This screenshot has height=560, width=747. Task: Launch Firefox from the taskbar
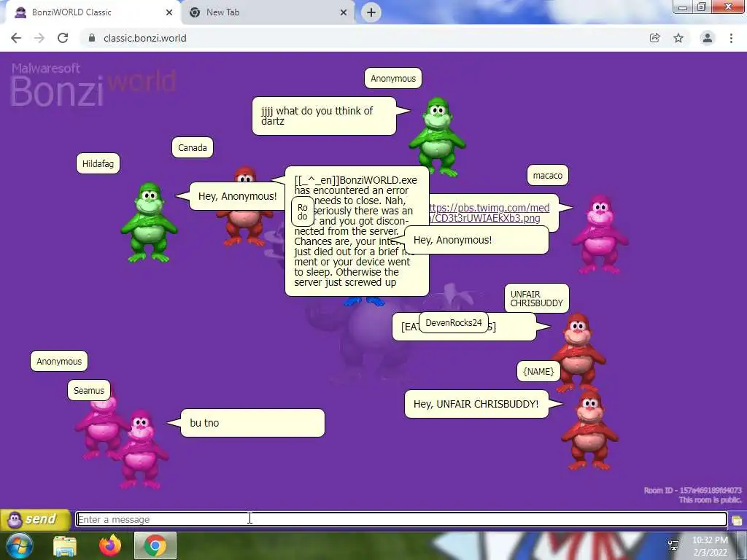coord(110,545)
